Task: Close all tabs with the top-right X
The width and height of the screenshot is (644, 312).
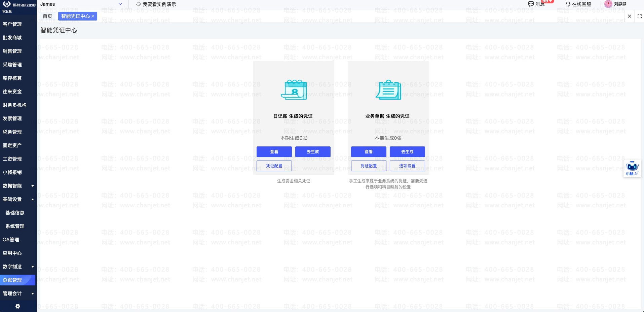Action: 630,16
